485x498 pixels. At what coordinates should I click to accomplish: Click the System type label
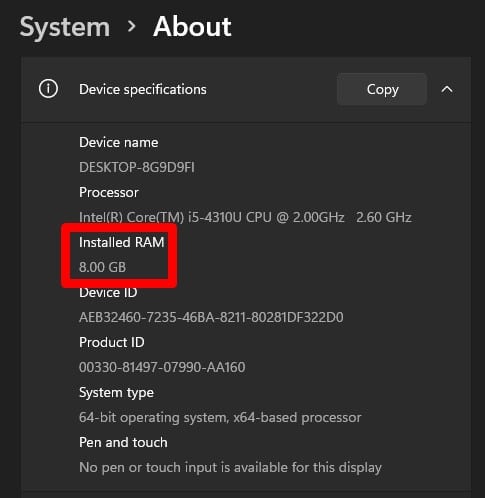[x=116, y=393]
